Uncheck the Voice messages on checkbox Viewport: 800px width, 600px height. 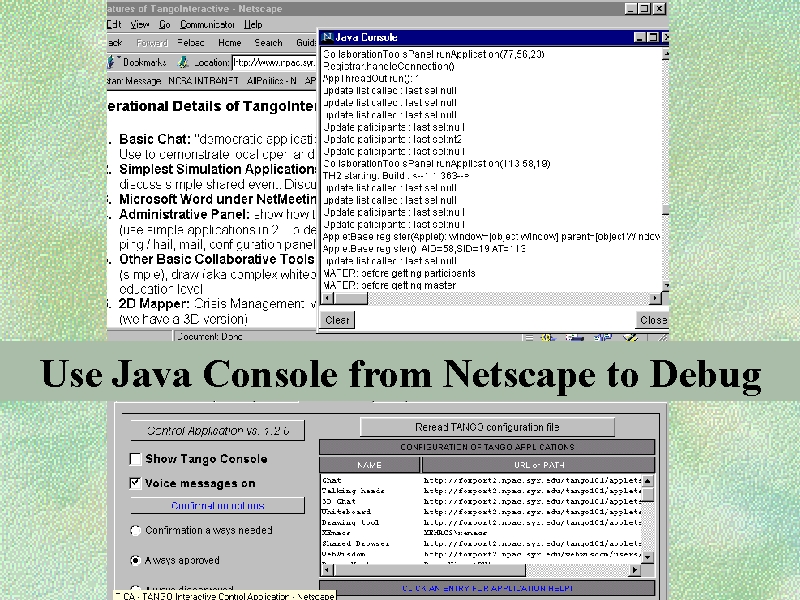(x=135, y=483)
